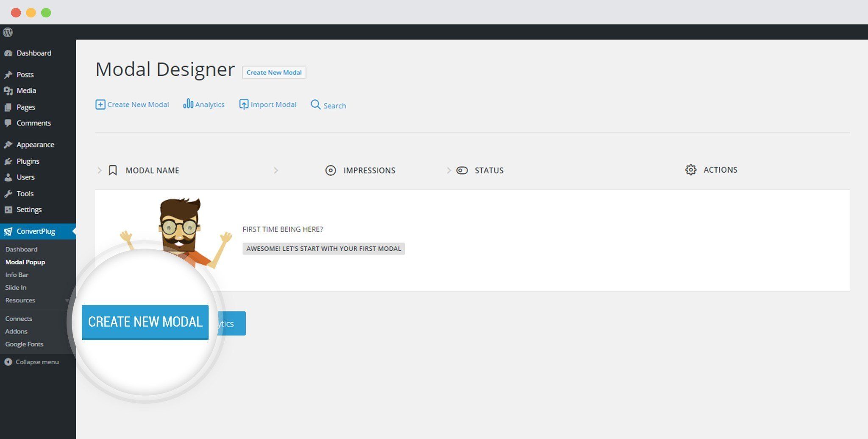
Task: Sort by the IMPRESSIONS column header
Action: click(369, 171)
